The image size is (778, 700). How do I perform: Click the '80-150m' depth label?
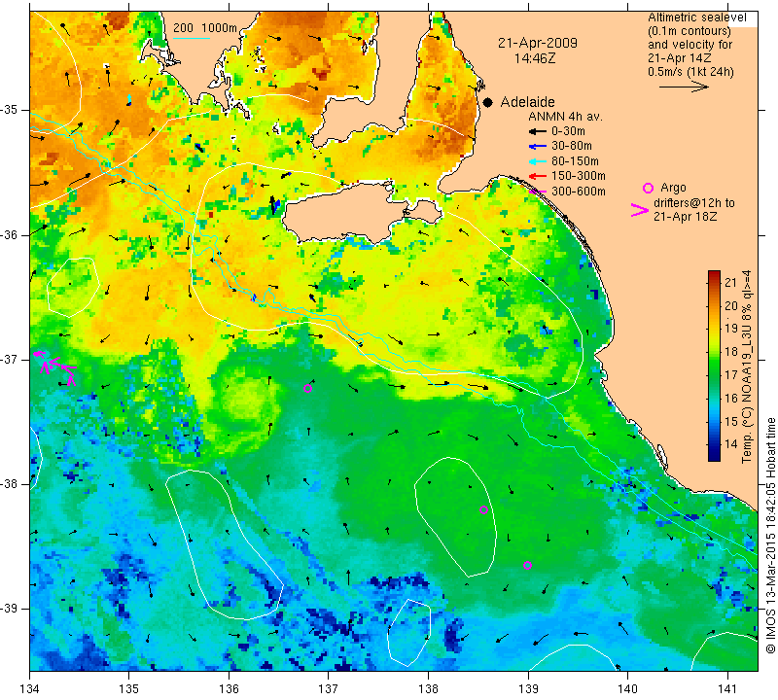575,161
